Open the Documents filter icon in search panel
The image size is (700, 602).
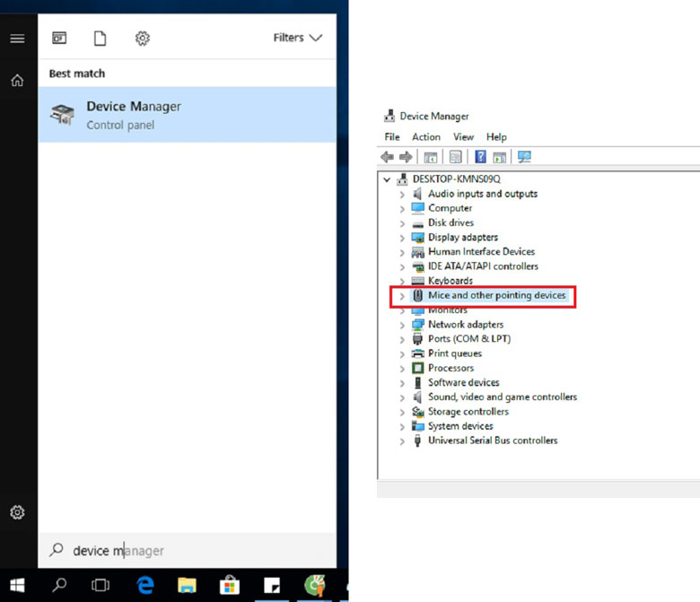pos(101,38)
